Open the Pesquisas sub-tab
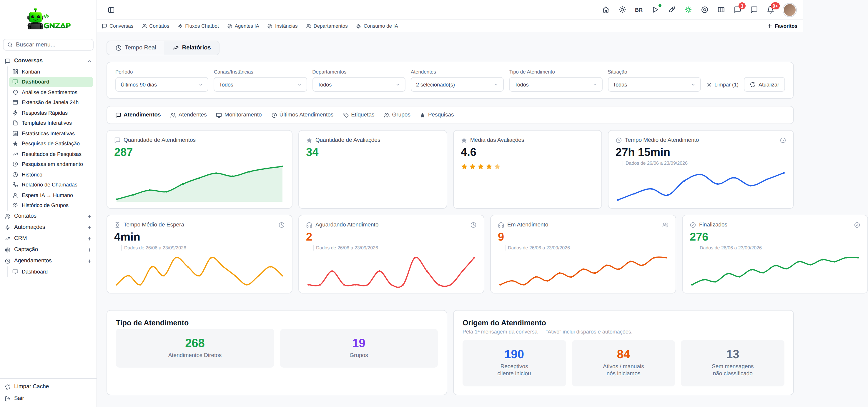Image resolution: width=868 pixels, height=407 pixels. pyautogui.click(x=437, y=115)
